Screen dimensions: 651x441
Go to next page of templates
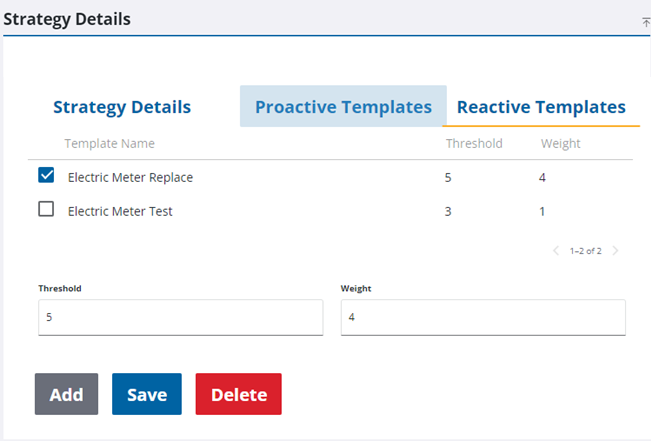(x=615, y=251)
